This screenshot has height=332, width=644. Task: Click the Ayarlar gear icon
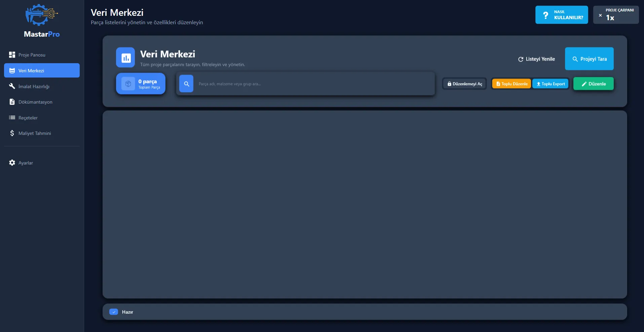point(12,163)
